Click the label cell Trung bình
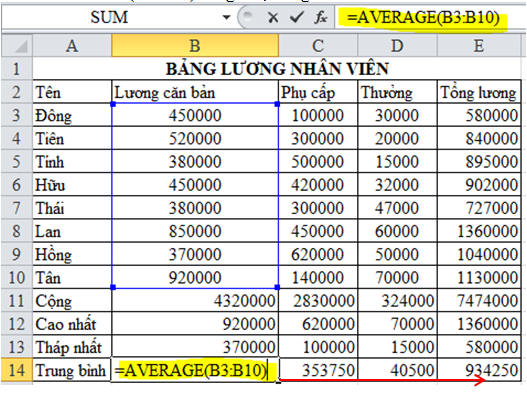Viewport: 527px width, 393px height. click(x=72, y=370)
